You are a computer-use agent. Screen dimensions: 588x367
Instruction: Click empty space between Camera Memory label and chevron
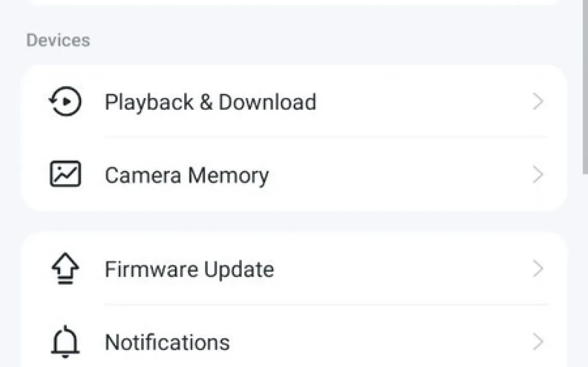(400, 175)
